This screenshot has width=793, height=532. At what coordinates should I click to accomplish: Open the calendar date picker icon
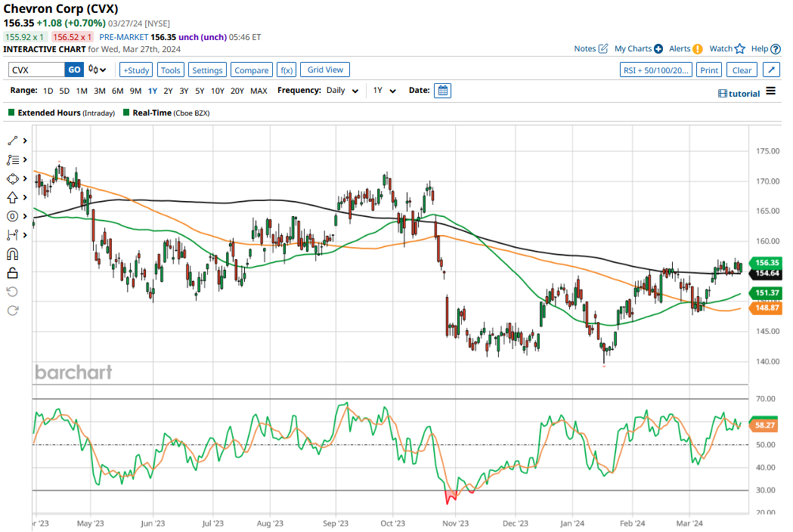tap(443, 91)
